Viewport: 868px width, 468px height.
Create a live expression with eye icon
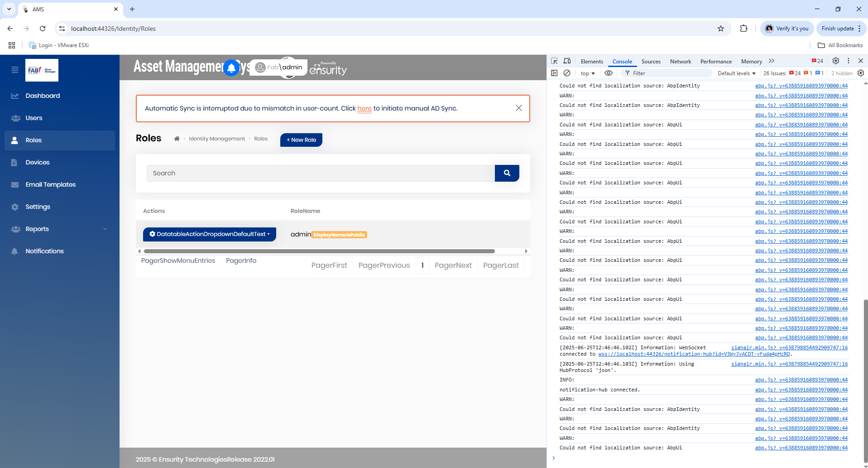609,73
